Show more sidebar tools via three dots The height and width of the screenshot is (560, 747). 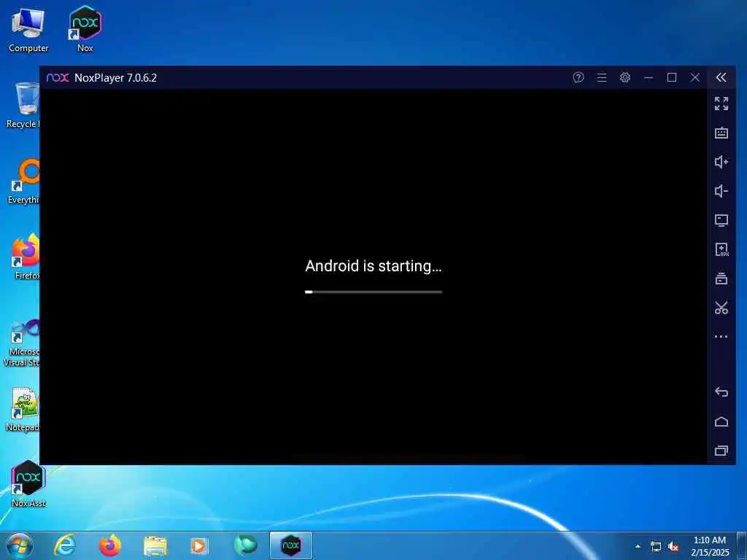(721, 336)
